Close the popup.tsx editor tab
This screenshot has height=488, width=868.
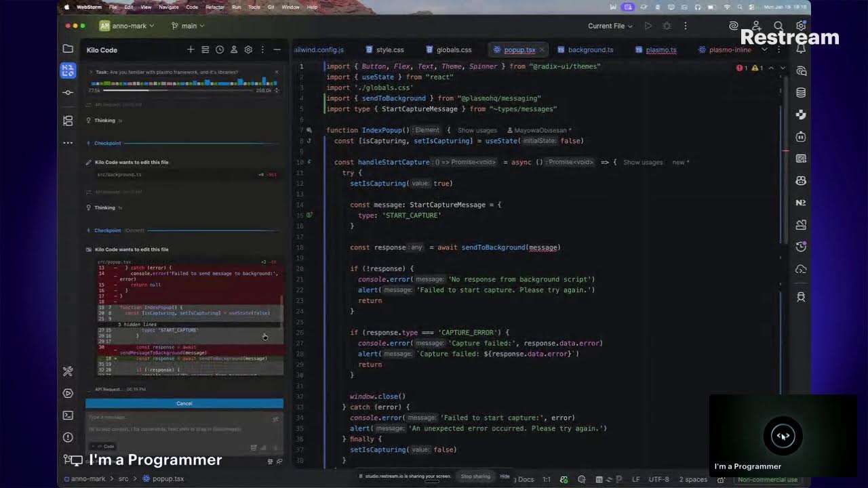[541, 49]
